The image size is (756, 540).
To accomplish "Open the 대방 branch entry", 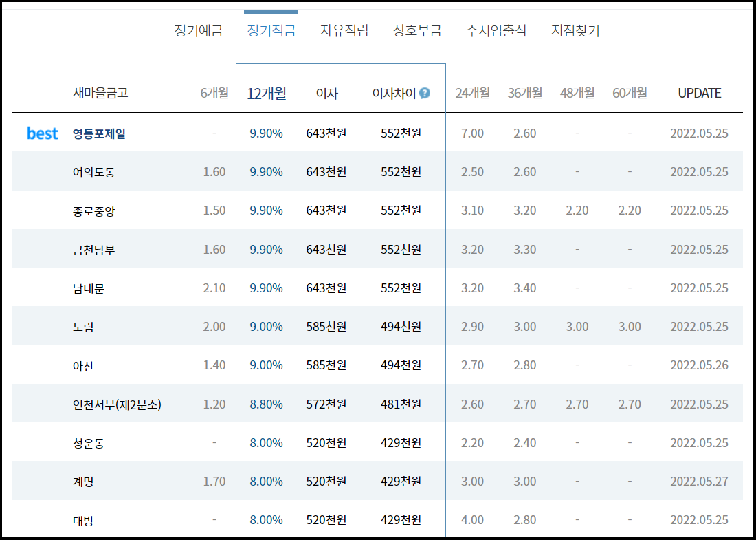I will pyautogui.click(x=83, y=521).
